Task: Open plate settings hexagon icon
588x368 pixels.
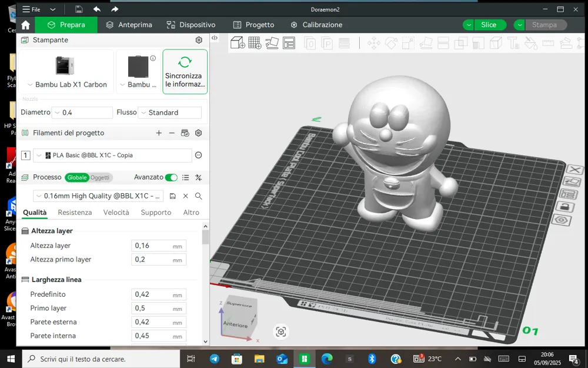Action: click(x=562, y=220)
